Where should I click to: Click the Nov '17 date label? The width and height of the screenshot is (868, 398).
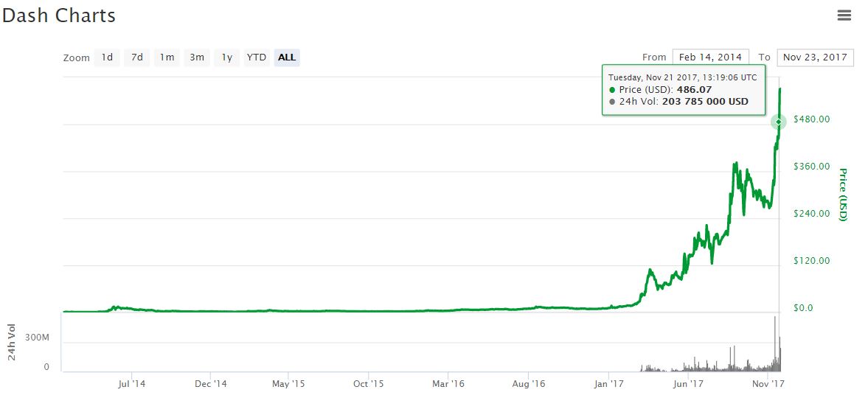[x=768, y=383]
